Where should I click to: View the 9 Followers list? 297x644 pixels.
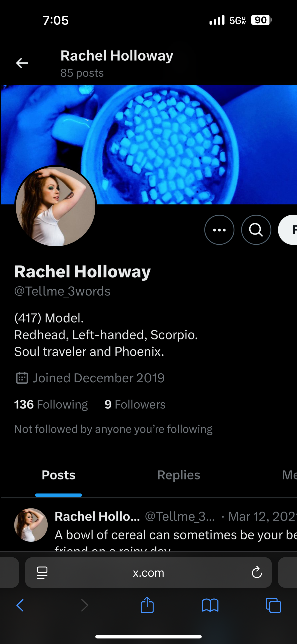[135, 404]
